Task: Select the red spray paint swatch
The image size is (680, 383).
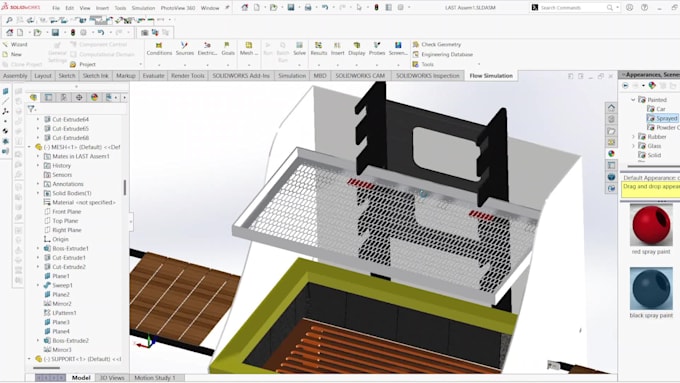Action: [651, 225]
